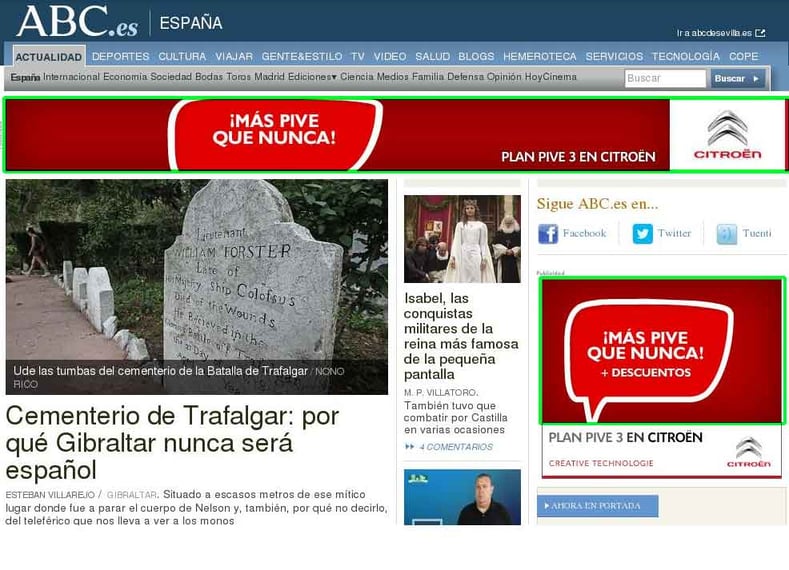The height and width of the screenshot is (570, 789).
Task: Go to Defensa in the submenu
Action: pyautogui.click(x=465, y=77)
